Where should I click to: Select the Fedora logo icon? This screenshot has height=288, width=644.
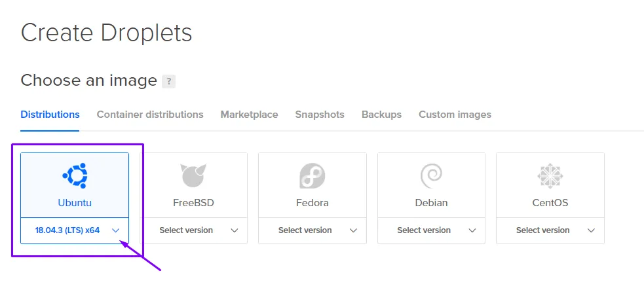click(x=312, y=175)
